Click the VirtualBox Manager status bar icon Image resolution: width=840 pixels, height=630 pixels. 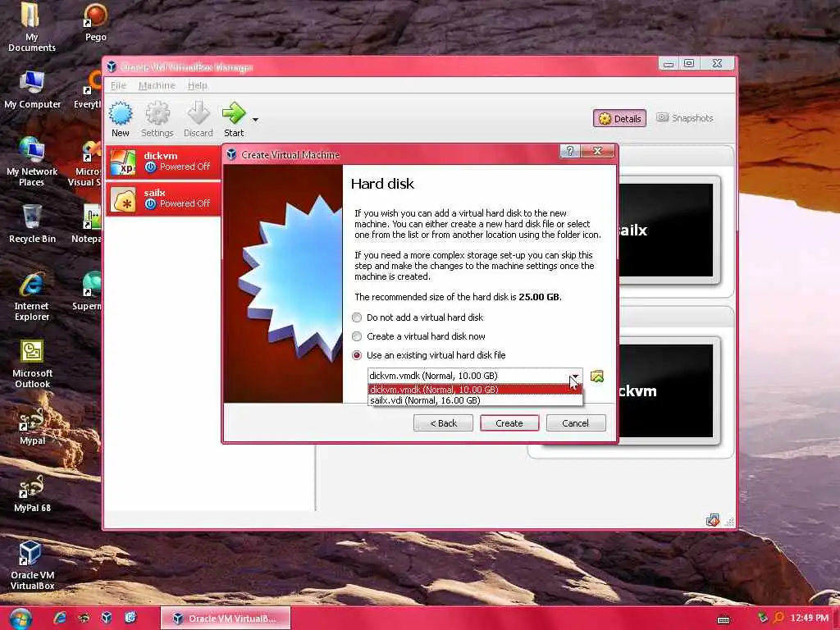click(x=713, y=519)
